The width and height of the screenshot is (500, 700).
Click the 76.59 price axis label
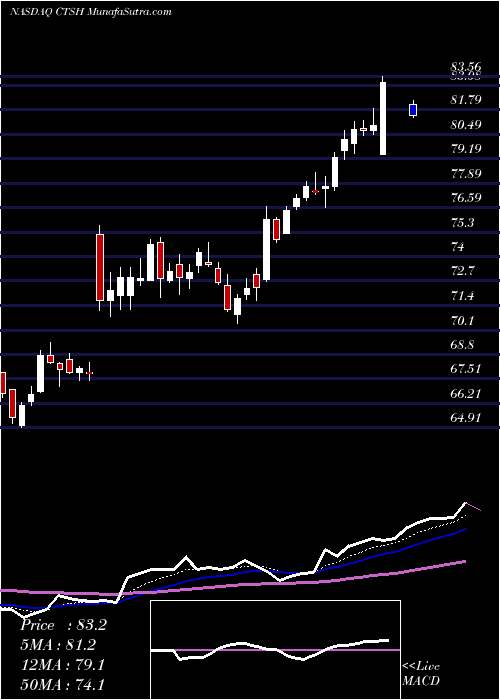pyautogui.click(x=466, y=197)
